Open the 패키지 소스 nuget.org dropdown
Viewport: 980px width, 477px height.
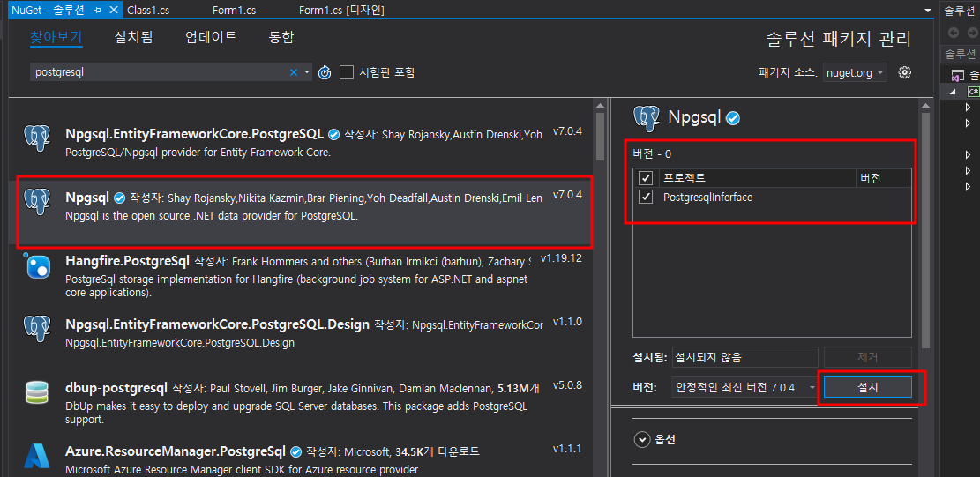click(855, 73)
